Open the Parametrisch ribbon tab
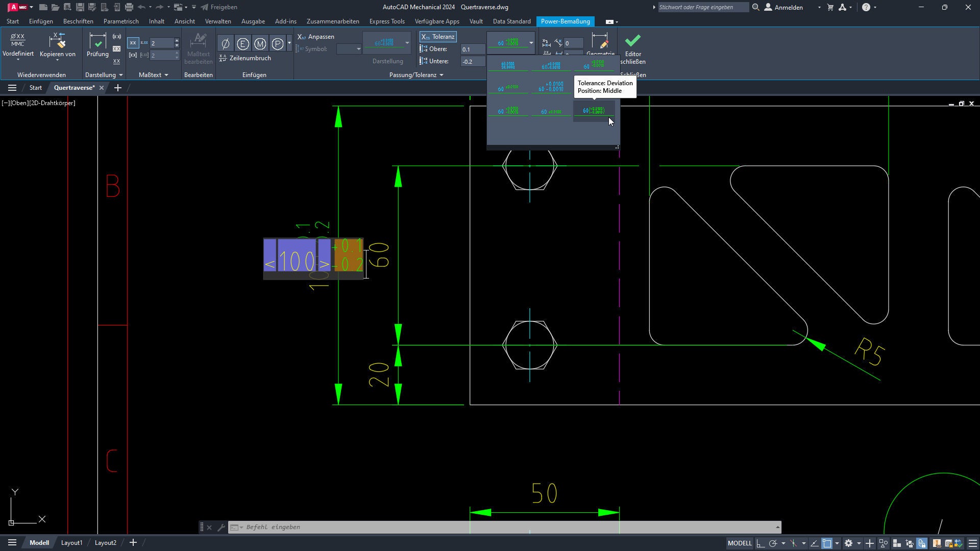 pyautogui.click(x=120, y=21)
